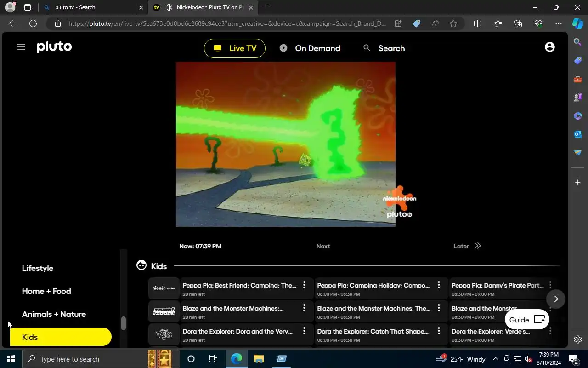Image resolution: width=588 pixels, height=368 pixels.
Task: Show hidden system tray icons
Action: (495, 359)
